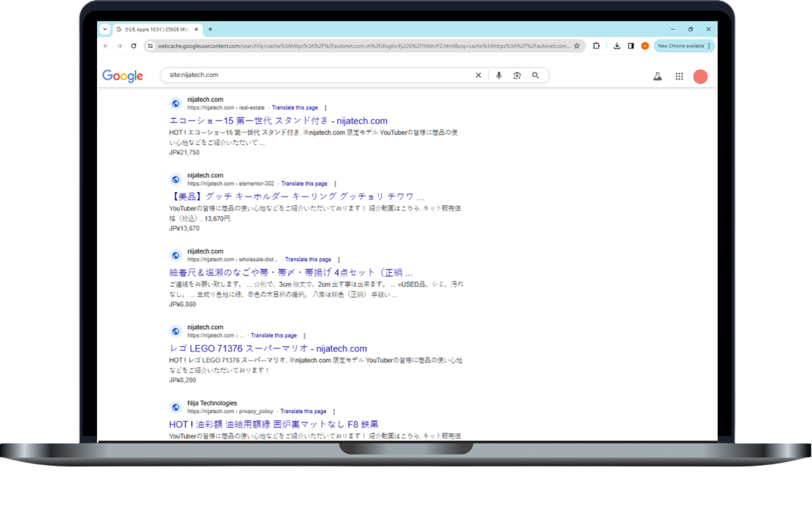The image size is (812, 505).
Task: Bookmark this page with star icon
Action: coord(577,46)
